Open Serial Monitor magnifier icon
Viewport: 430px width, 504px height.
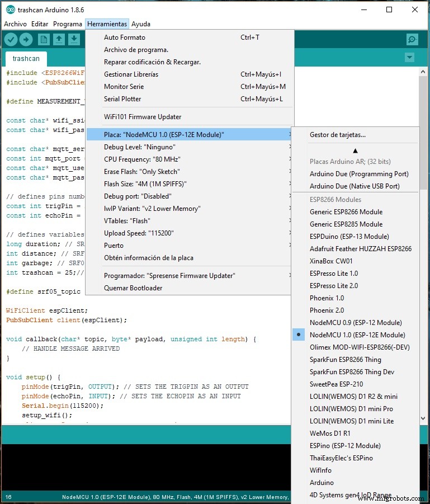[412, 39]
